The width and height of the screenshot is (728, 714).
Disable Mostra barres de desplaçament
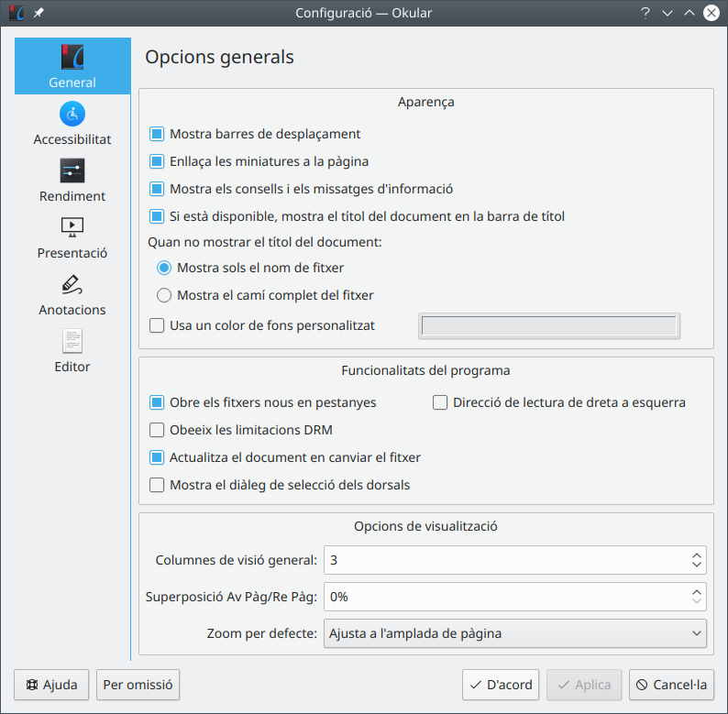click(x=157, y=134)
